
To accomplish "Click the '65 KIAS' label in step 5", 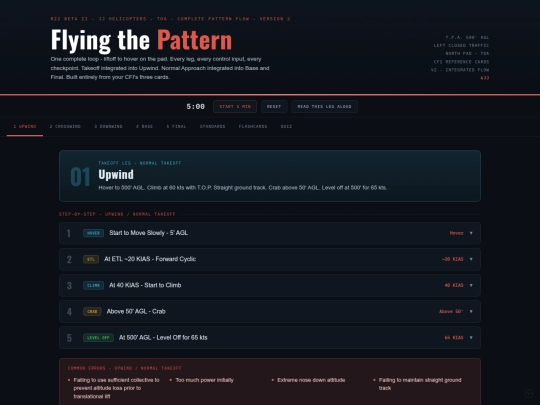I will tap(454, 338).
